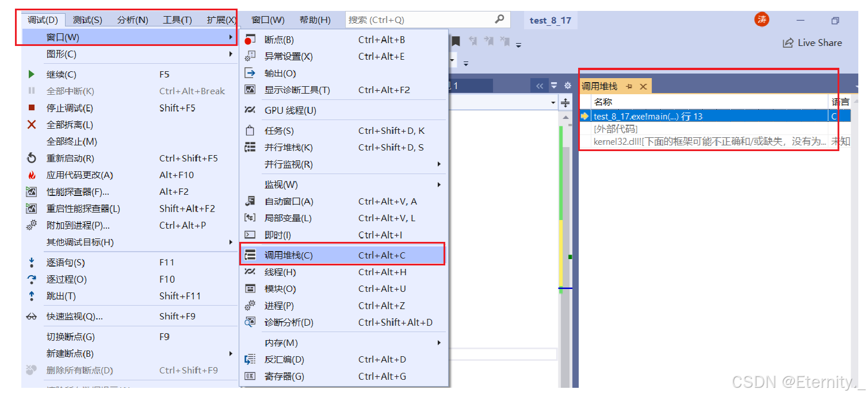Image resolution: width=868 pixels, height=397 pixels.
Task: Click the 重启性能探查器(L) icon
Action: coord(32,209)
